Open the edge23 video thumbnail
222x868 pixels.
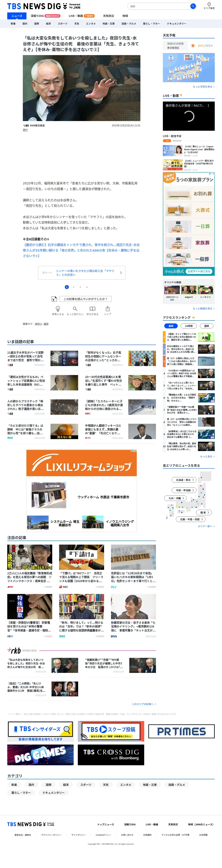pyautogui.click(x=189, y=290)
